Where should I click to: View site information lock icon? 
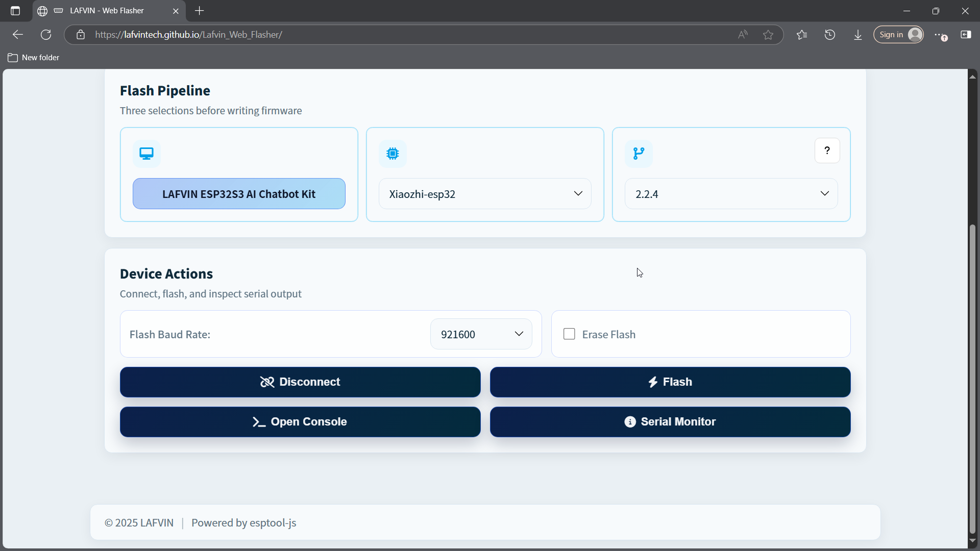(81, 35)
